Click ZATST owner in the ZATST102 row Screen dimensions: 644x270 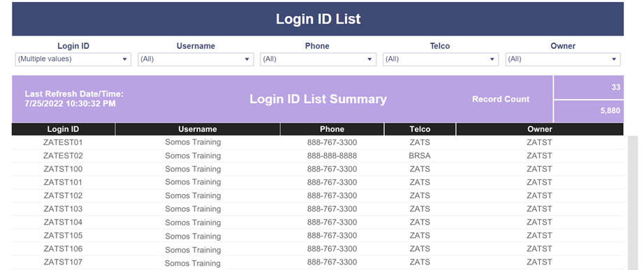pos(540,196)
